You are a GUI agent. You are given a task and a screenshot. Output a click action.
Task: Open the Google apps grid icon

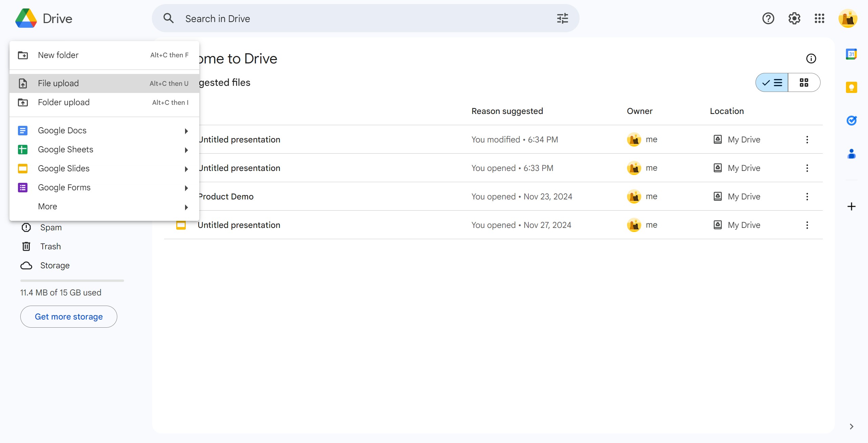pyautogui.click(x=820, y=18)
